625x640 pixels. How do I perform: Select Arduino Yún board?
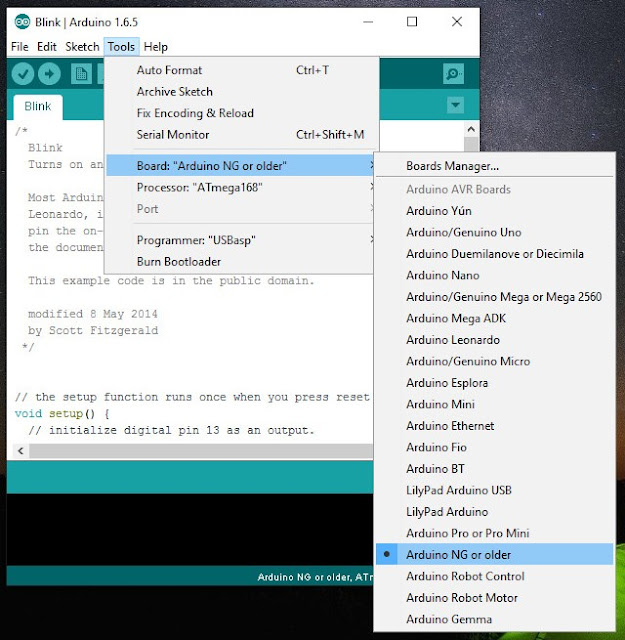point(494,211)
